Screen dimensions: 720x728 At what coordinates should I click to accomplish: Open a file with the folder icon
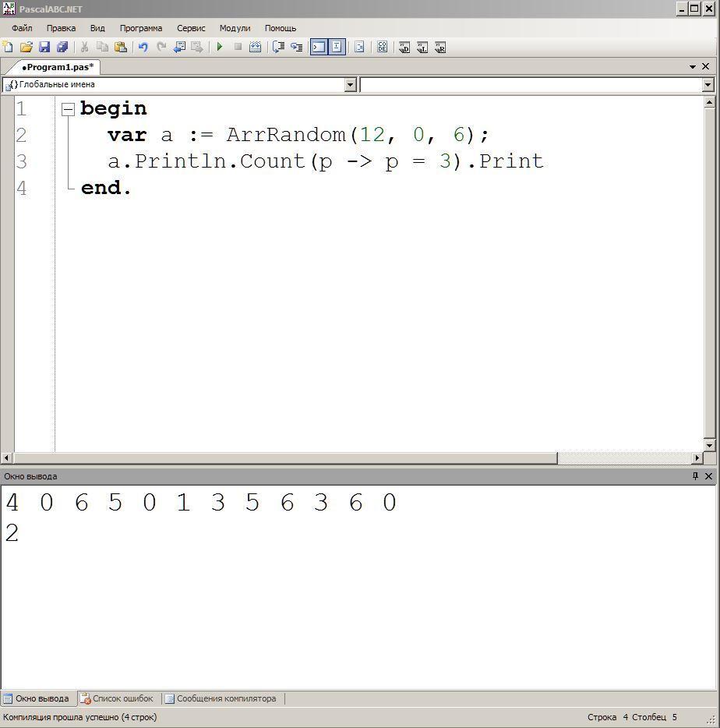click(26, 47)
